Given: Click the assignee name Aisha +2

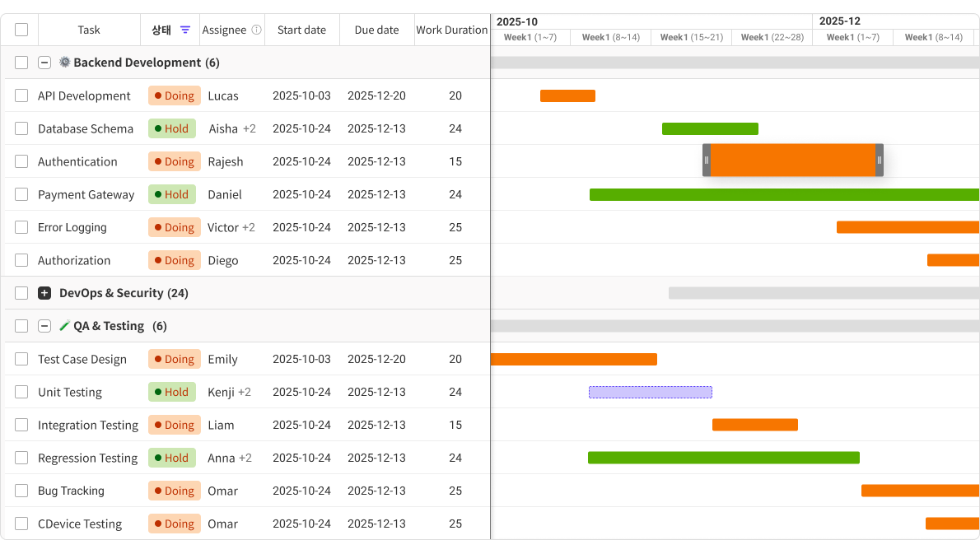Looking at the screenshot, I should click(x=231, y=128).
